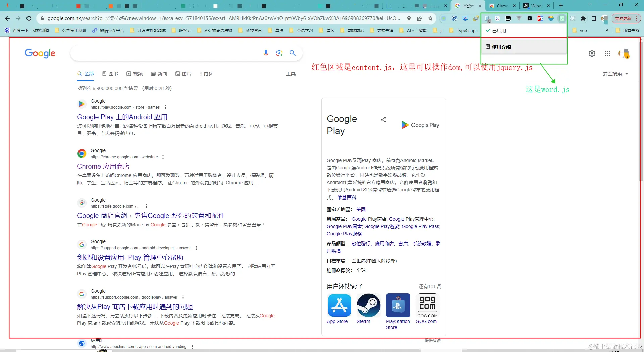Share the Google Play knowledge panel
Image resolution: width=644 pixels, height=352 pixels.
click(x=383, y=120)
